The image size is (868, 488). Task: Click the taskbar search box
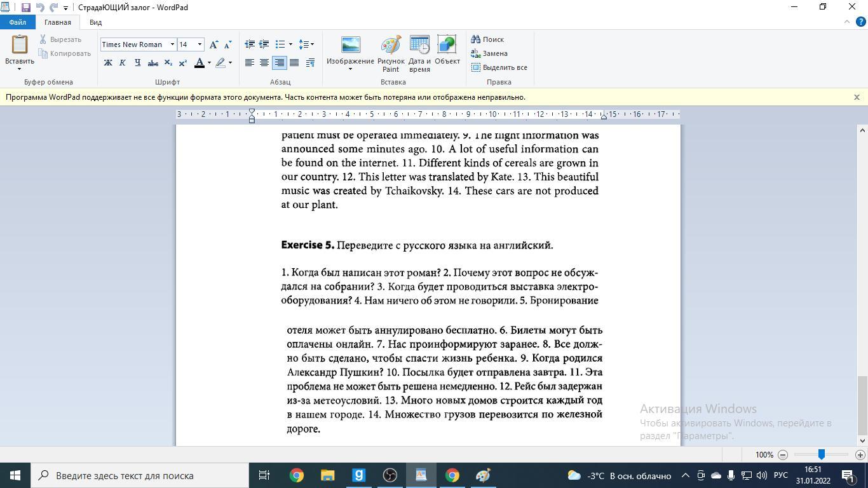click(x=140, y=475)
